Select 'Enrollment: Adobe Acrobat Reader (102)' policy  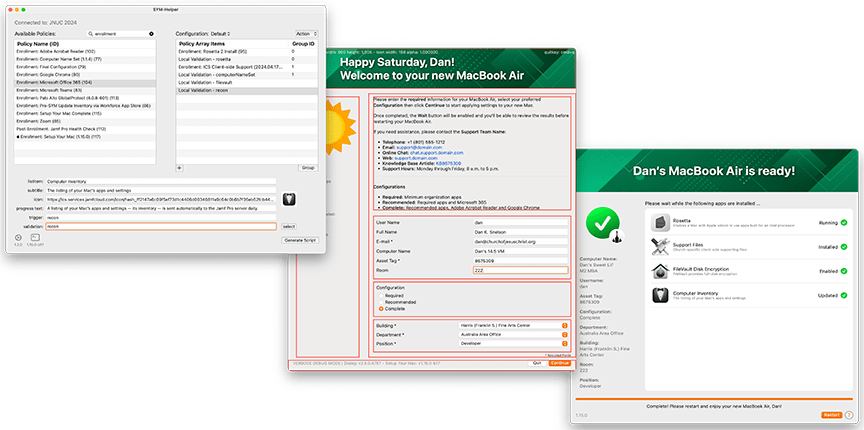point(85,51)
